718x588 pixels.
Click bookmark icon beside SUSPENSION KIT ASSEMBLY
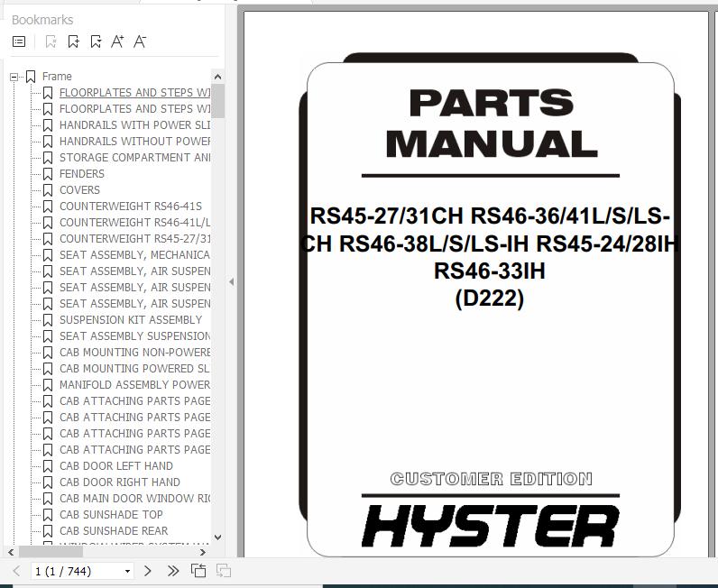(x=48, y=320)
